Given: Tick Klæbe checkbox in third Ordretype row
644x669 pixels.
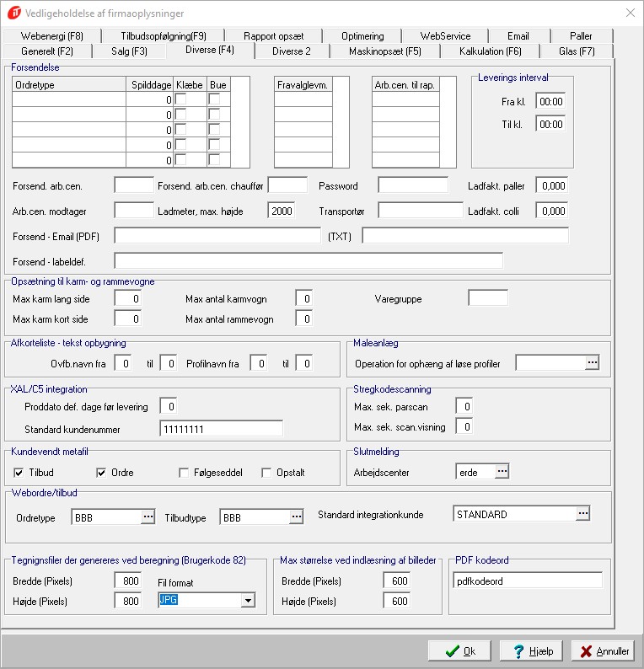Looking at the screenshot, I should [181, 129].
